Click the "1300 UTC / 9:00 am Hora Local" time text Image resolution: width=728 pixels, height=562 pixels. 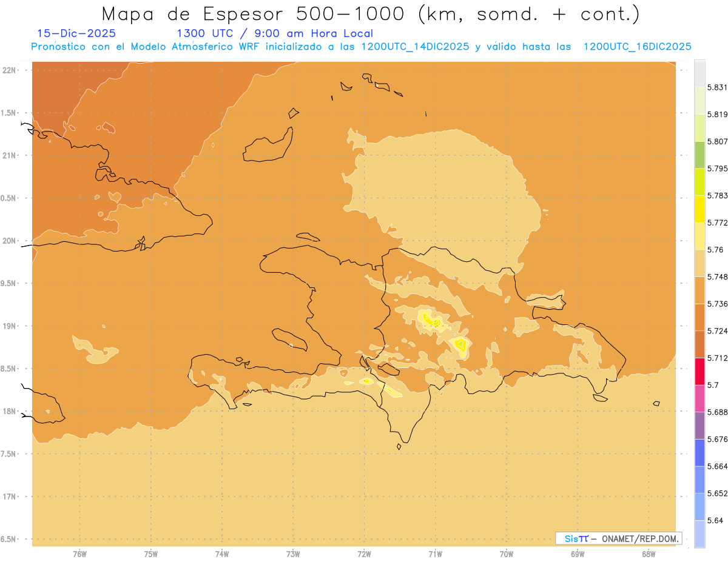click(275, 33)
